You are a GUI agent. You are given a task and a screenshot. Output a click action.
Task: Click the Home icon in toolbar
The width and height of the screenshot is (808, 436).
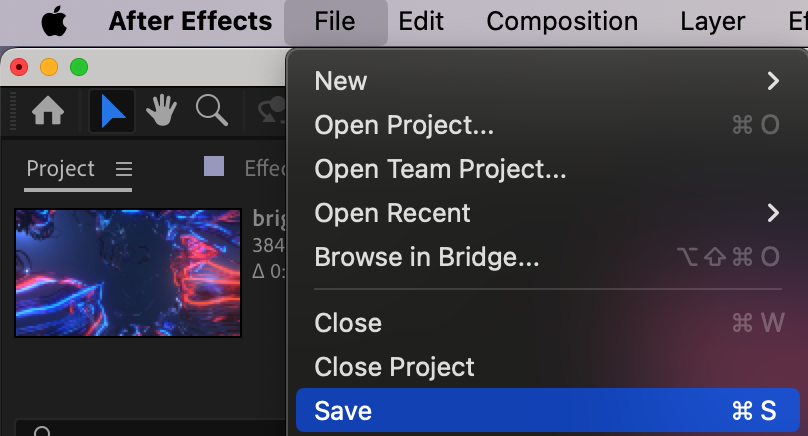(49, 111)
